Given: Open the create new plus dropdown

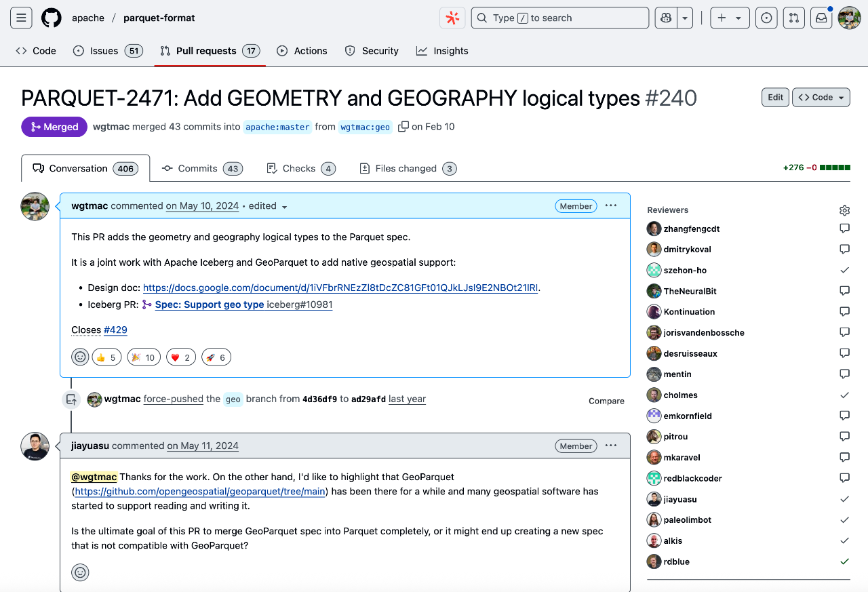Looking at the screenshot, I should (x=729, y=18).
